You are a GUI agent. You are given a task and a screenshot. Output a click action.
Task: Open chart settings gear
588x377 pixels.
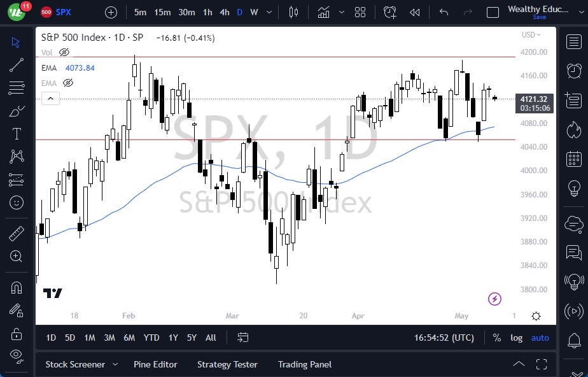tap(536, 317)
